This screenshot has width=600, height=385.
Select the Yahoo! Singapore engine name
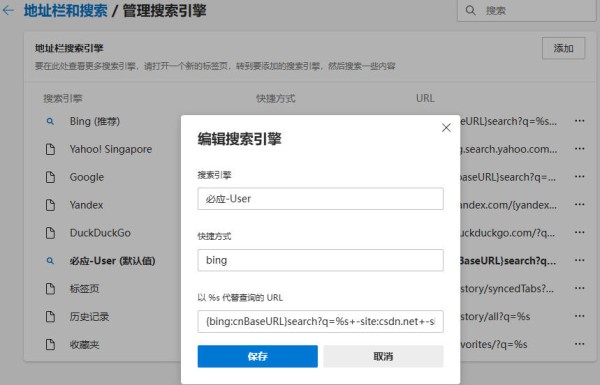111,149
